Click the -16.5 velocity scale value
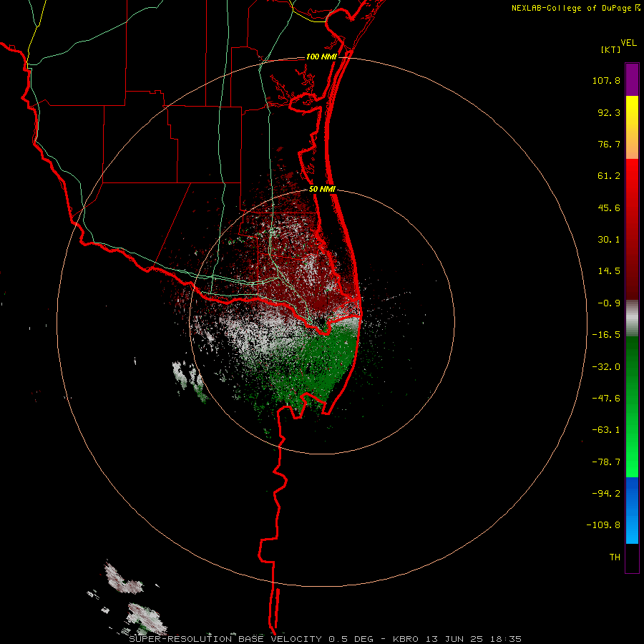 tap(606, 335)
